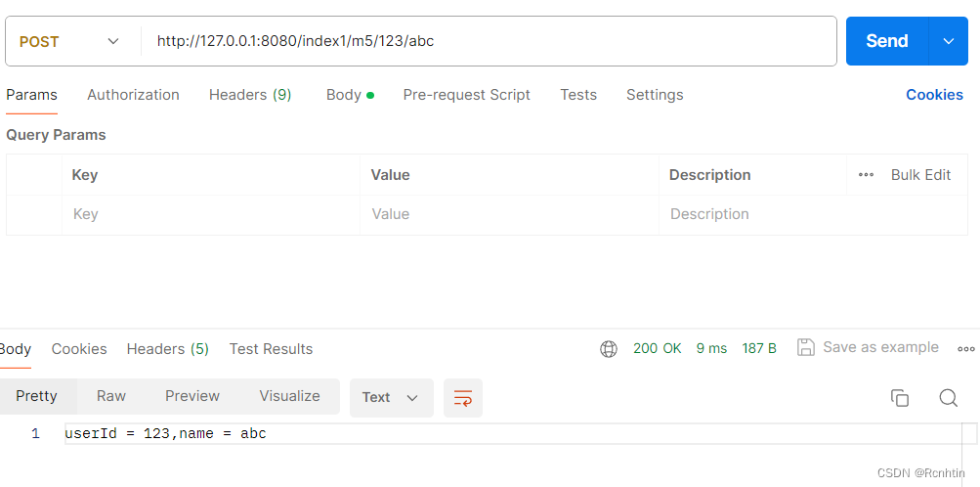Viewport: 980px width, 487px height.
Task: Open the request Headers (9) tab
Action: coord(250,95)
